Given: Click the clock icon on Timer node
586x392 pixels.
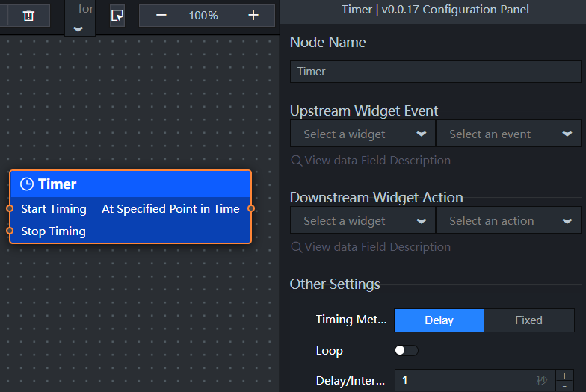Looking at the screenshot, I should [x=27, y=184].
